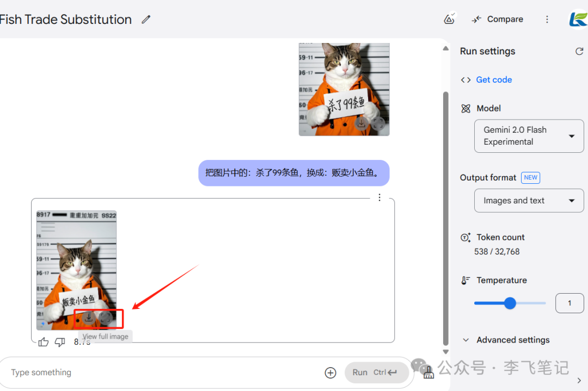Screen dimensions: 588x391
Task: Click the Run settings heading
Action: coord(487,51)
